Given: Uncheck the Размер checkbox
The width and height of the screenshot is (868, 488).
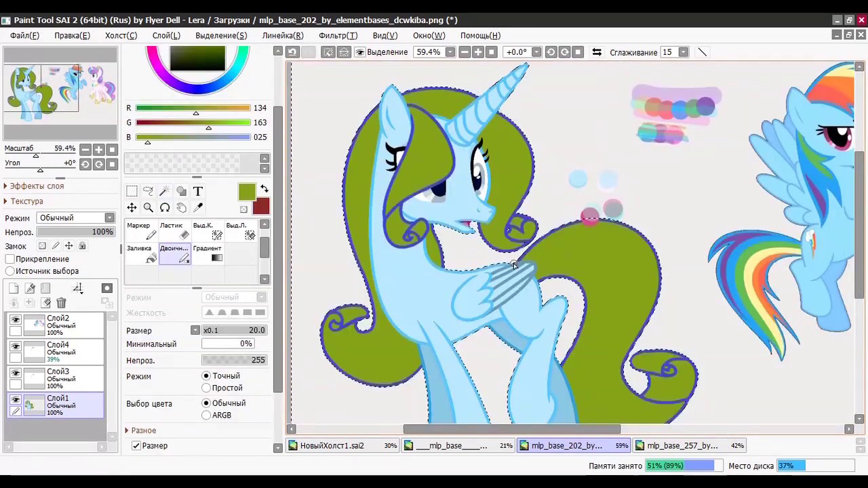Looking at the screenshot, I should pyautogui.click(x=136, y=445).
